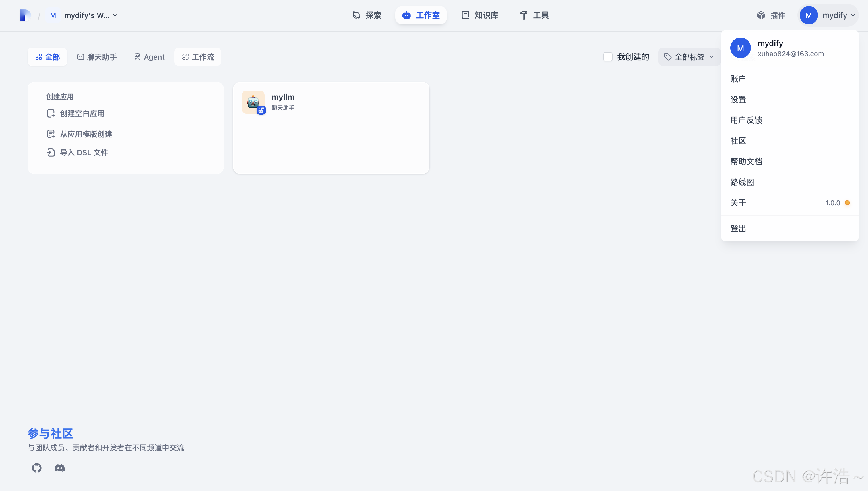This screenshot has height=491, width=868.
Task: Open the Discord community icon
Action: pos(60,468)
